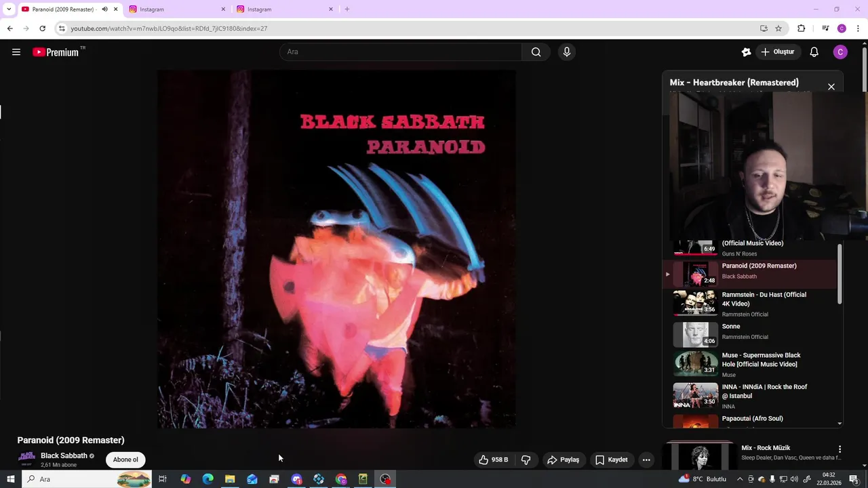This screenshot has height=488, width=868.
Task: Click the sparkle icon beside Oluştur
Action: pos(746,52)
